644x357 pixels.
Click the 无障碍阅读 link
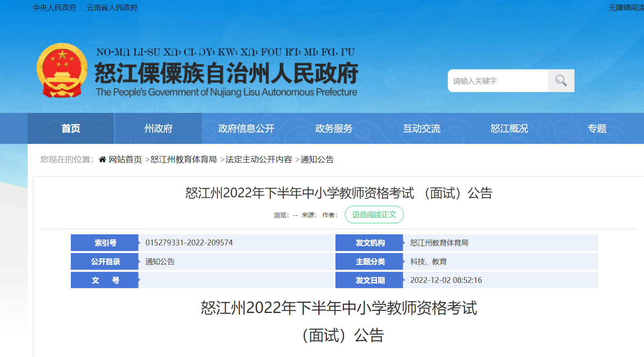tap(626, 8)
